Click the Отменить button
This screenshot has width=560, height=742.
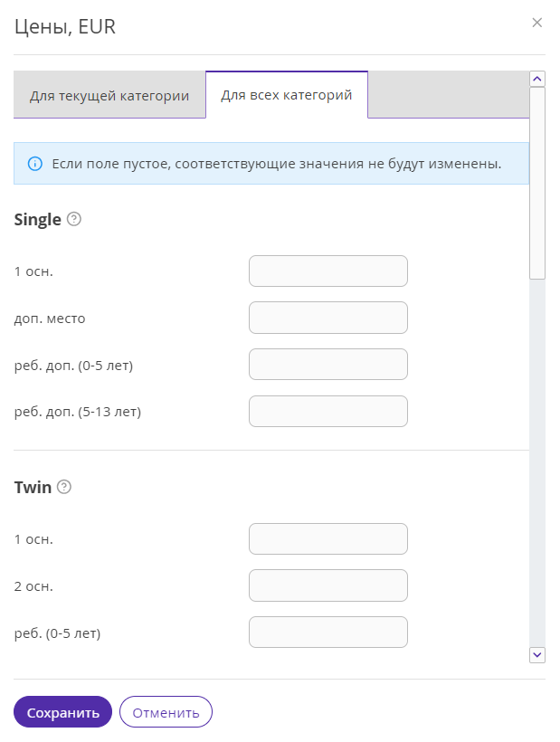[x=166, y=712]
